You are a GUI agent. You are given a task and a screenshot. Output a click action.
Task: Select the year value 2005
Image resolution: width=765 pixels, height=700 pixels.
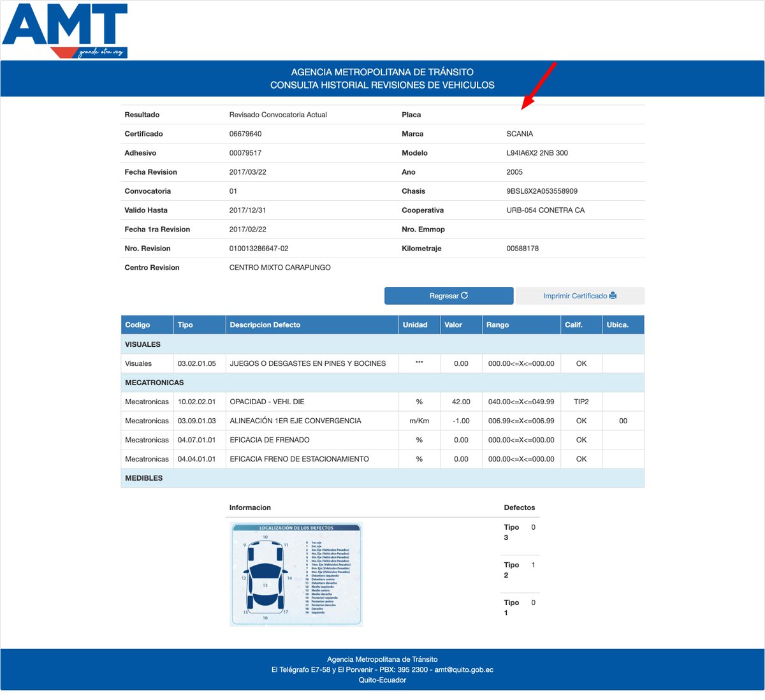514,172
